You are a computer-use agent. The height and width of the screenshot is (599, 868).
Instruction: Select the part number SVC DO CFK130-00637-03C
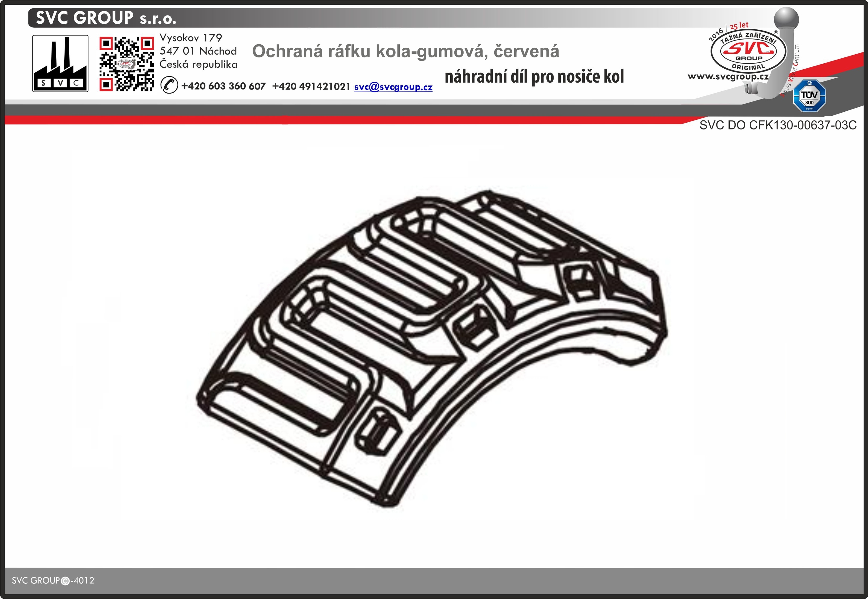778,125
